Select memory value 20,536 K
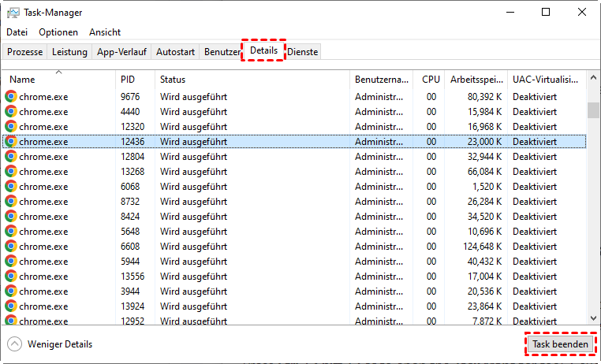 tap(484, 291)
